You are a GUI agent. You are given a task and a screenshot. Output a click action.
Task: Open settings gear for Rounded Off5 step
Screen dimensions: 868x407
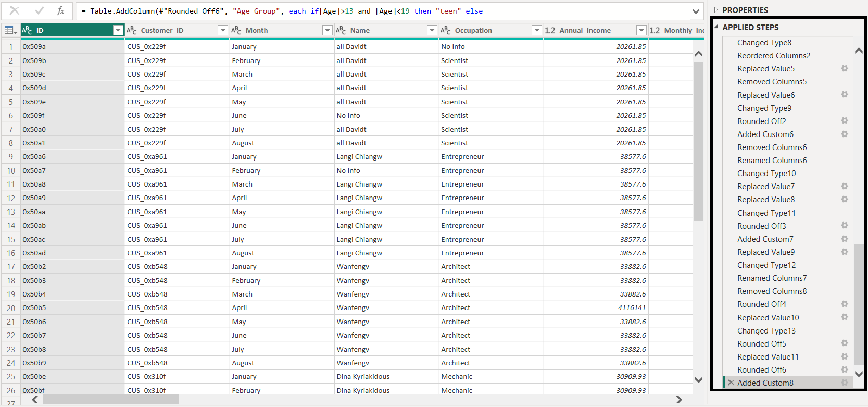click(x=845, y=343)
